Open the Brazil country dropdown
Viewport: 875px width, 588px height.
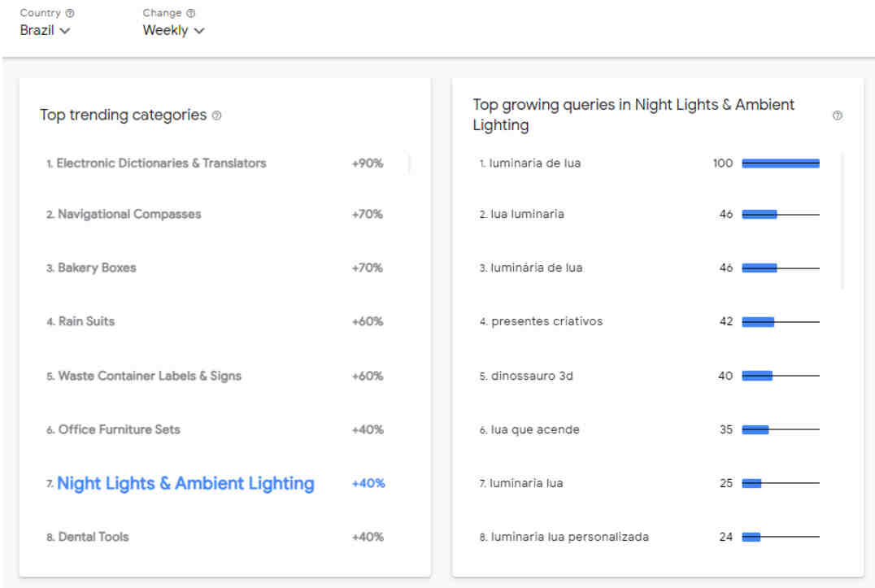click(x=45, y=31)
